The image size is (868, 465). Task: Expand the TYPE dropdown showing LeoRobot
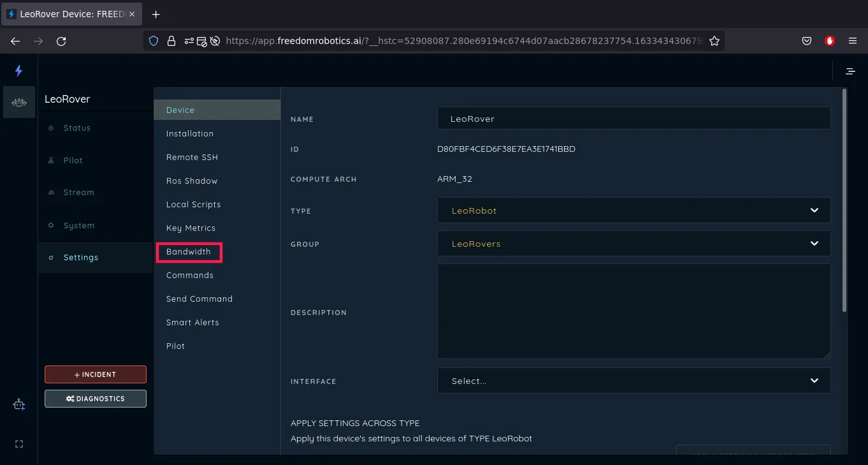633,210
